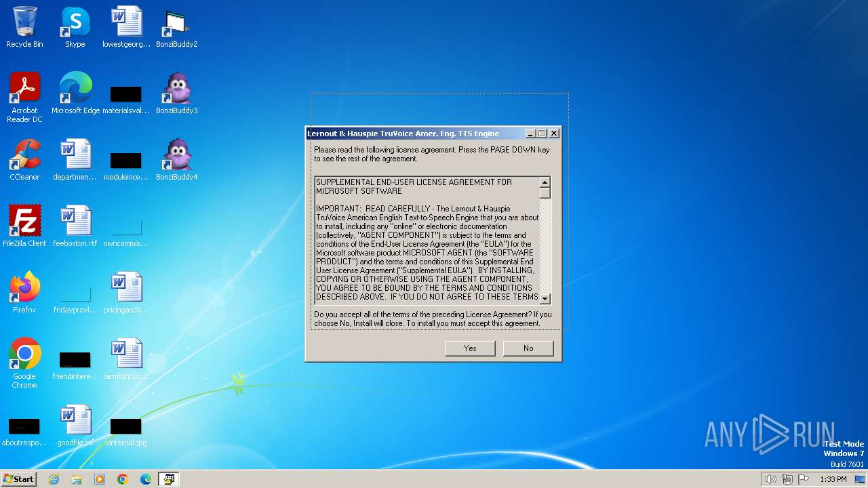Viewport: 868px width, 488px height.
Task: Open Edge from the taskbar
Action: (x=145, y=479)
